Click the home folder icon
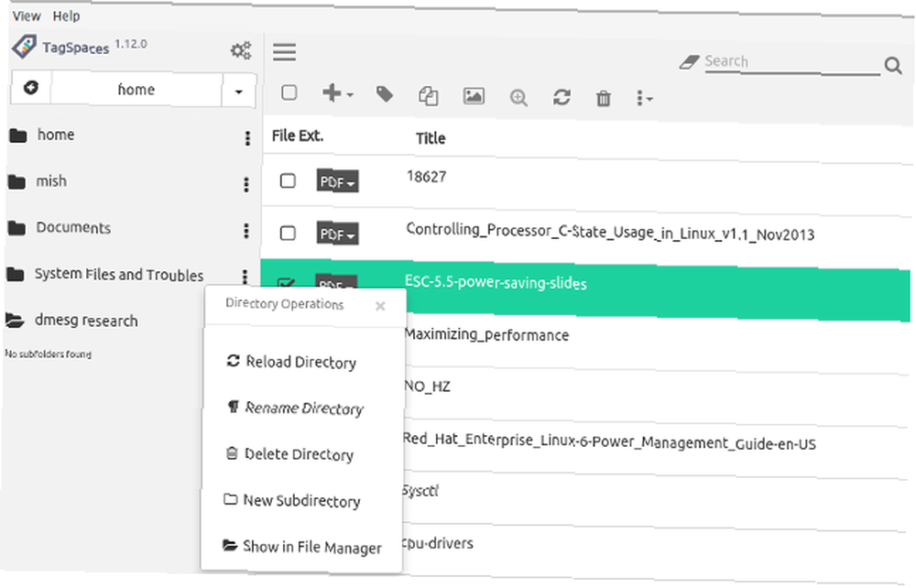 pos(18,136)
